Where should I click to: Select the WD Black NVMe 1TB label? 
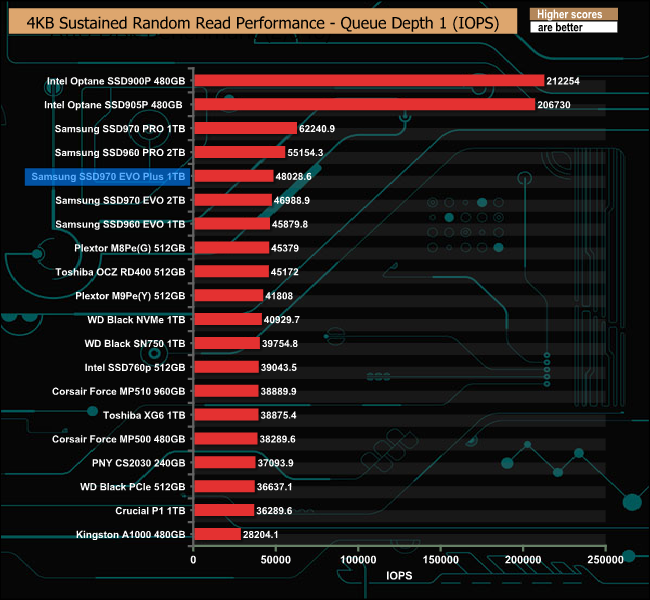coord(136,320)
